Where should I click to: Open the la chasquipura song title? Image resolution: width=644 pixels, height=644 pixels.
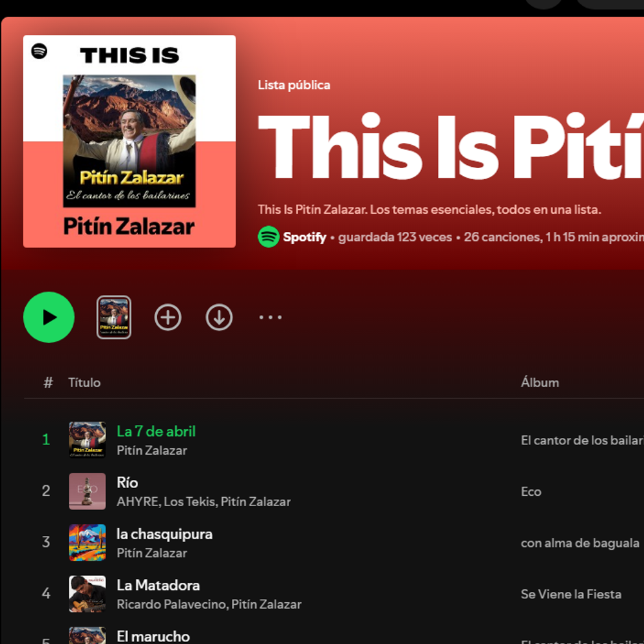164,534
